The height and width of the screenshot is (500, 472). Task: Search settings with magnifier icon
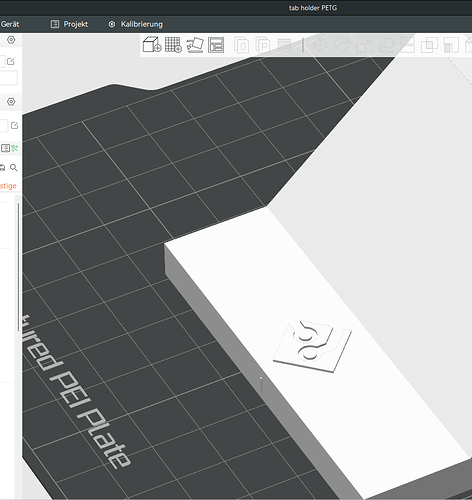pos(14,167)
